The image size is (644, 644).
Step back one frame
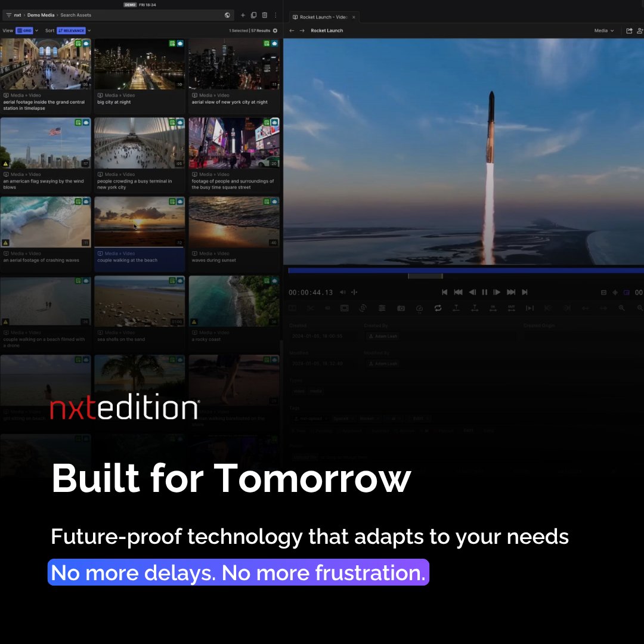click(472, 292)
